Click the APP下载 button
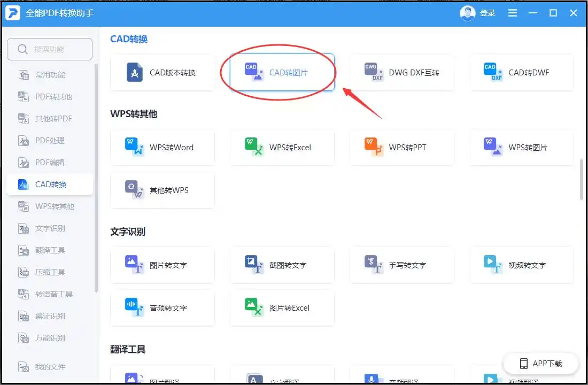 (540, 363)
